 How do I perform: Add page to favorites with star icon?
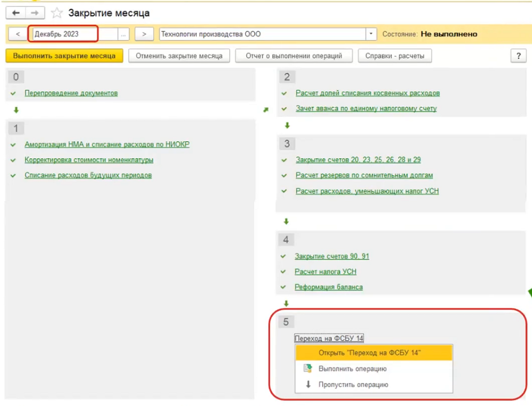(x=56, y=13)
